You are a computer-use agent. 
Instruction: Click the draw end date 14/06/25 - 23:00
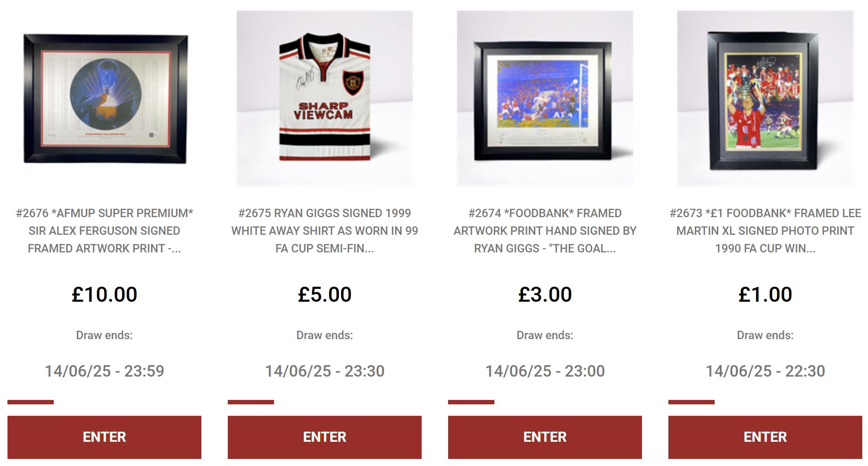coord(545,371)
